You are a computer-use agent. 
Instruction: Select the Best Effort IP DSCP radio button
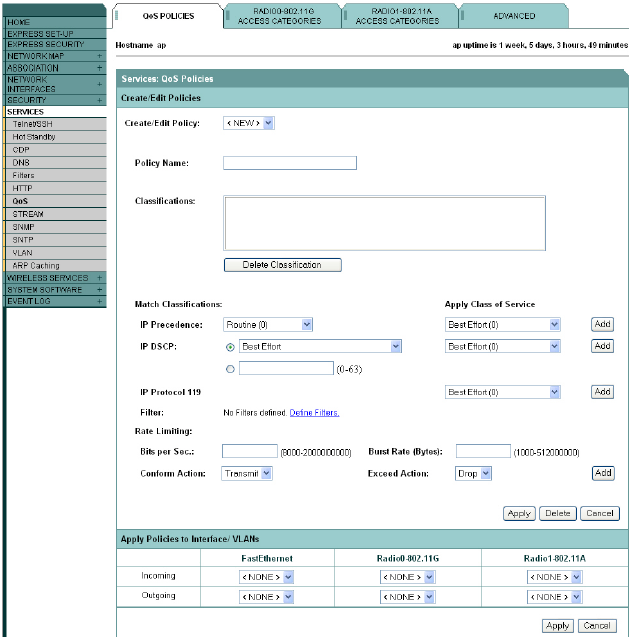(231, 347)
